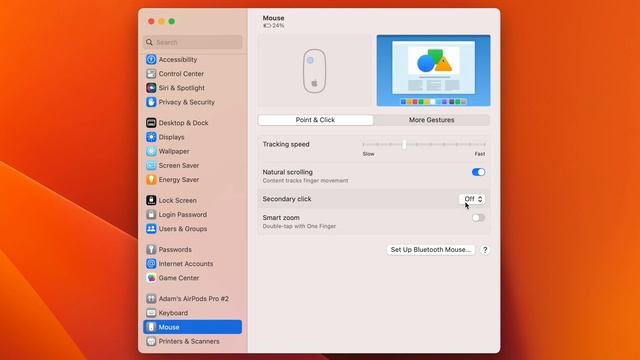Open Energy Saver bulb icon
This screenshot has height=360, width=640.
[x=151, y=180]
